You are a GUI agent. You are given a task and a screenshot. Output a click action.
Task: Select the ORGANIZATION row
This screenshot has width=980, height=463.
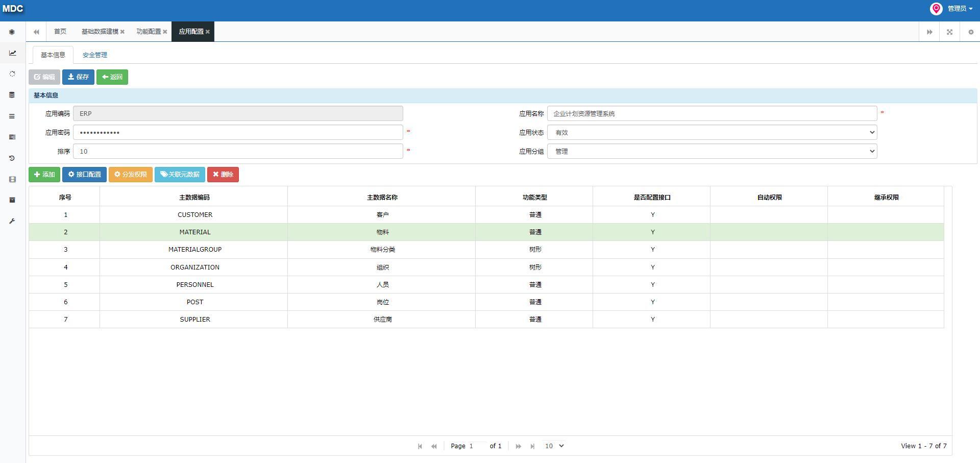486,267
